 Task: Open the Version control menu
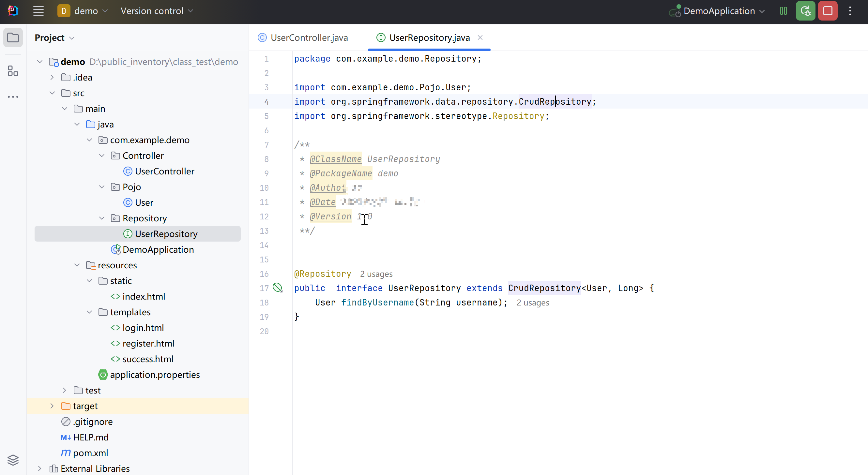coord(156,10)
